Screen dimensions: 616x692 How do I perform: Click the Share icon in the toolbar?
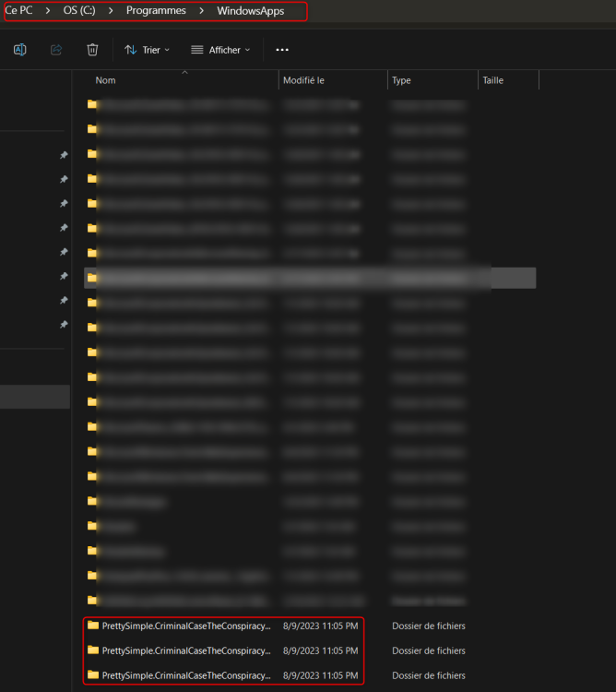pyautogui.click(x=56, y=50)
